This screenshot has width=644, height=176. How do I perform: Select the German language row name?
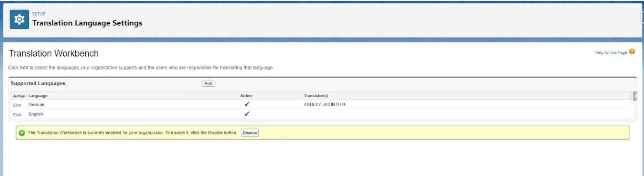pyautogui.click(x=36, y=104)
